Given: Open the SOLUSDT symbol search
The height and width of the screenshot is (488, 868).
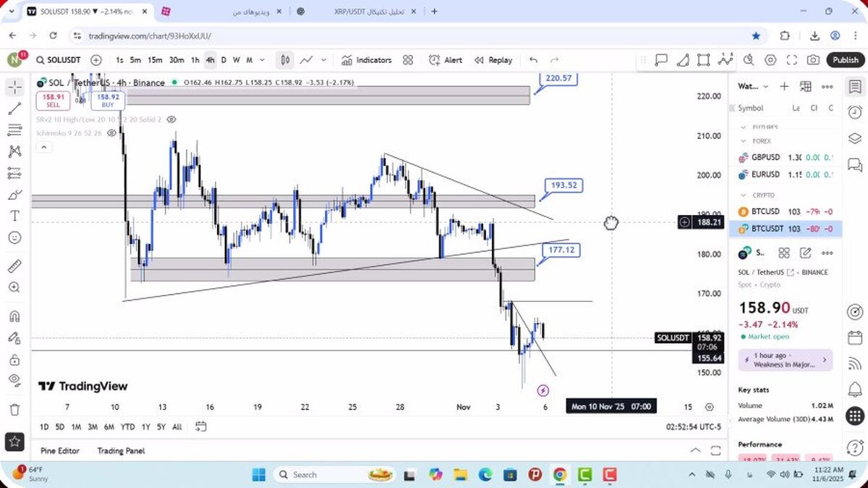Looking at the screenshot, I should 58,60.
